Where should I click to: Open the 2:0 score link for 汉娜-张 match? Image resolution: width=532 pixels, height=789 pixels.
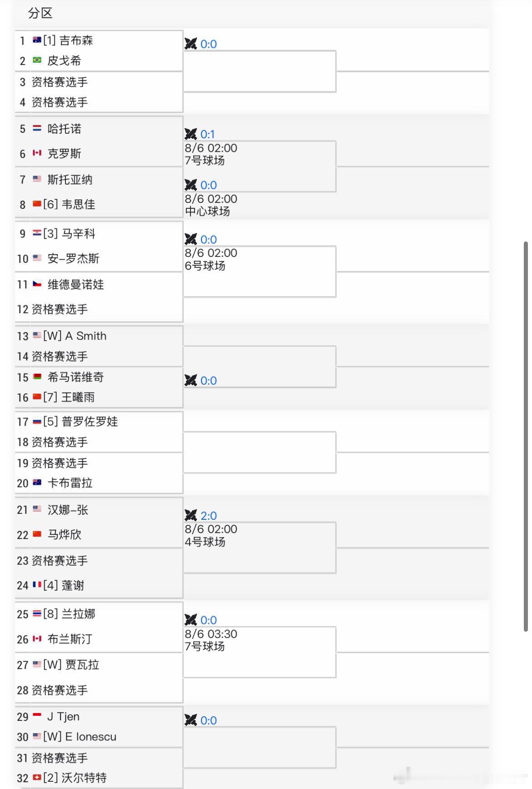click(x=209, y=516)
